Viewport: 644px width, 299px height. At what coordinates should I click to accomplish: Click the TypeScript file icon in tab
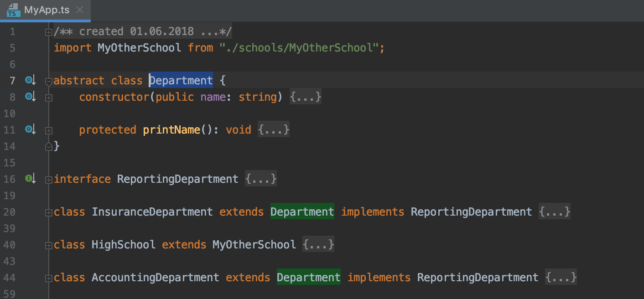click(x=13, y=10)
